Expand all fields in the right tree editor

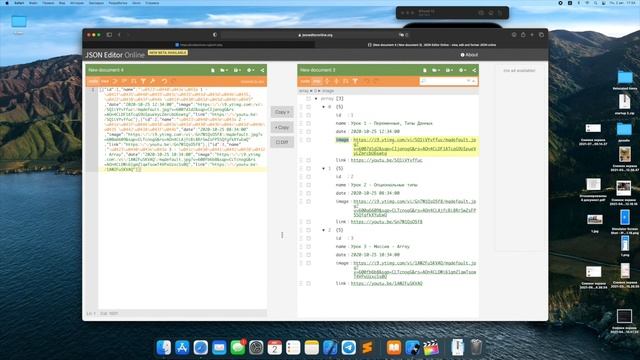point(327,81)
